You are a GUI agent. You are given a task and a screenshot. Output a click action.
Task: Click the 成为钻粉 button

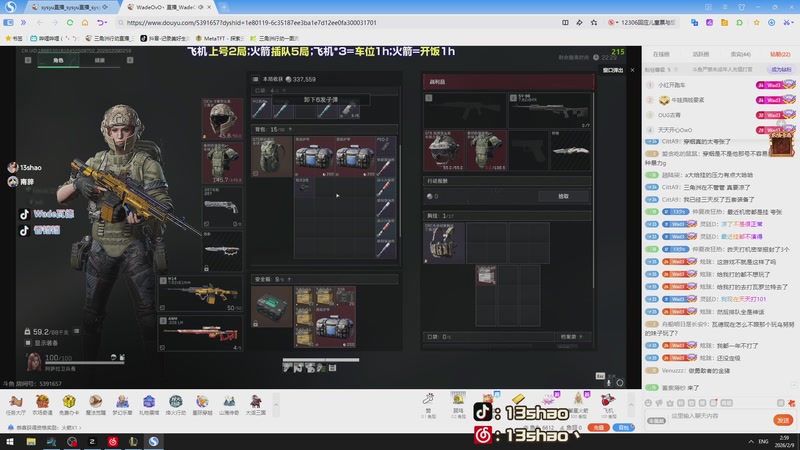(781, 69)
